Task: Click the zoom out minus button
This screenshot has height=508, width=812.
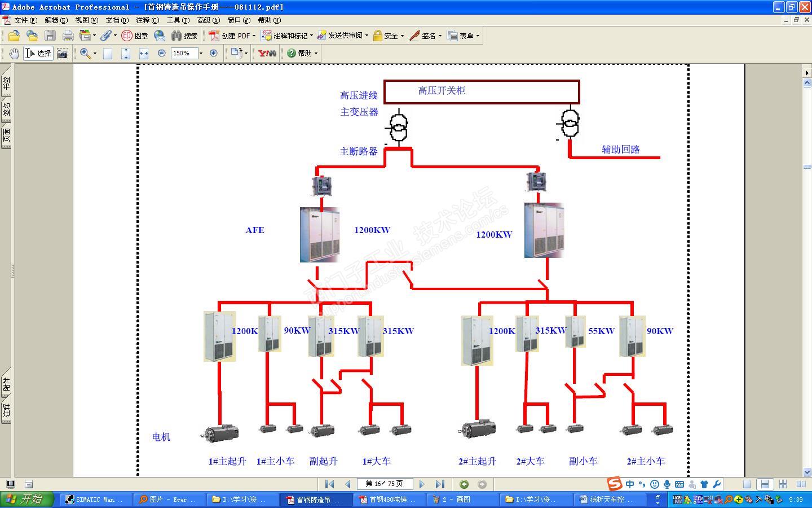Action: pos(162,53)
